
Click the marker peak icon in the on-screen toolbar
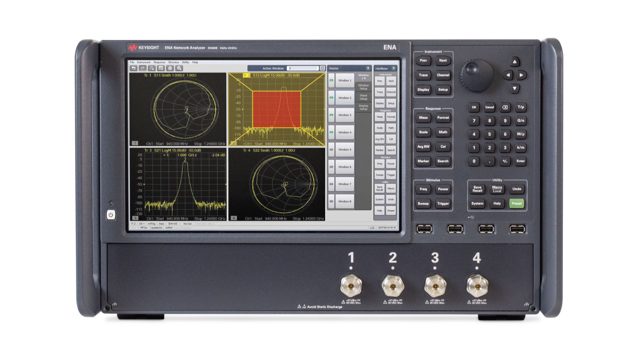152,68
